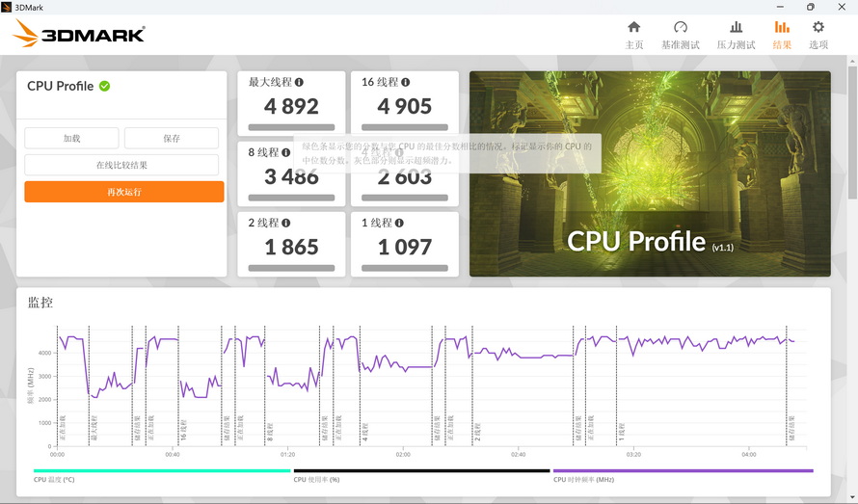The image size is (858, 504).
Task: Click the 03:20 time label on chart axis
Action: 633,454
